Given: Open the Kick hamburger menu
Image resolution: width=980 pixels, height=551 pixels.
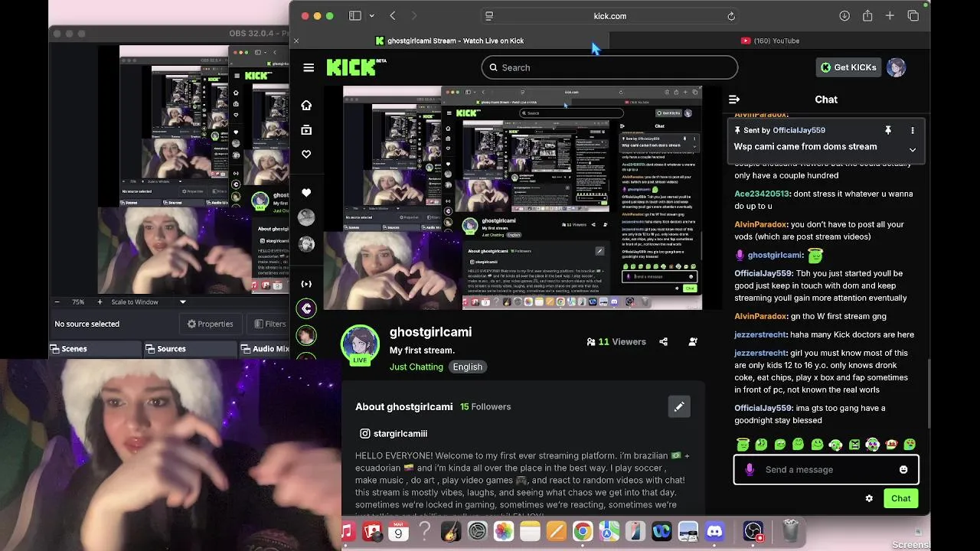Looking at the screenshot, I should tap(309, 67).
